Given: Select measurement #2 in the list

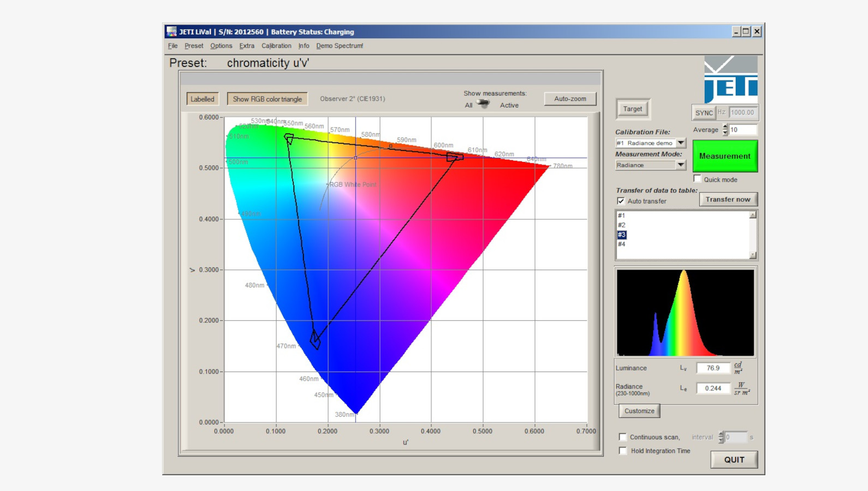Looking at the screenshot, I should click(622, 225).
